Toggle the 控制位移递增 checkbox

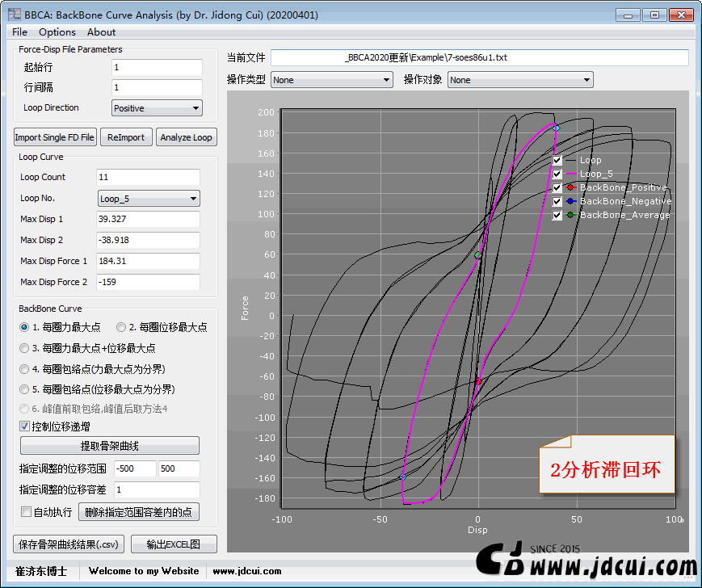coord(25,426)
